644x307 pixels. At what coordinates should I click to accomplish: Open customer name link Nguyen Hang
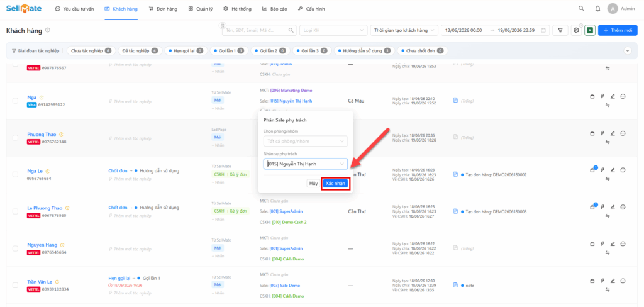pos(42,245)
